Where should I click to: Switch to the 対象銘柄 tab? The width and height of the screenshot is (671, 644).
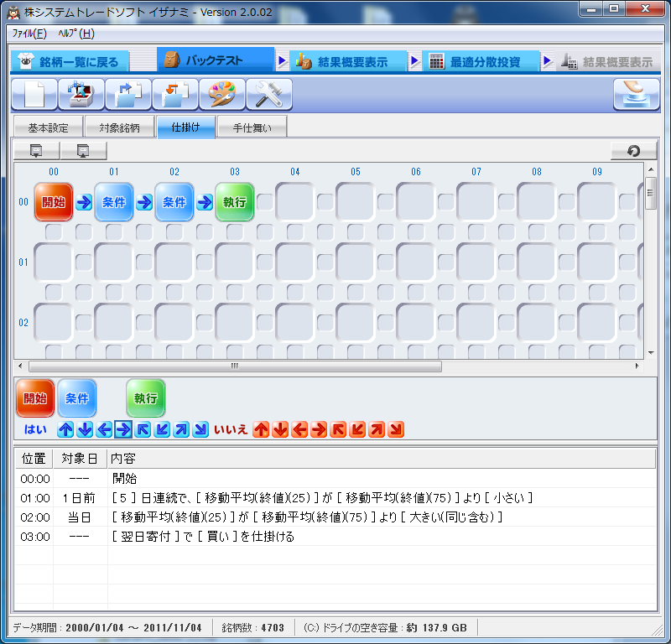119,127
